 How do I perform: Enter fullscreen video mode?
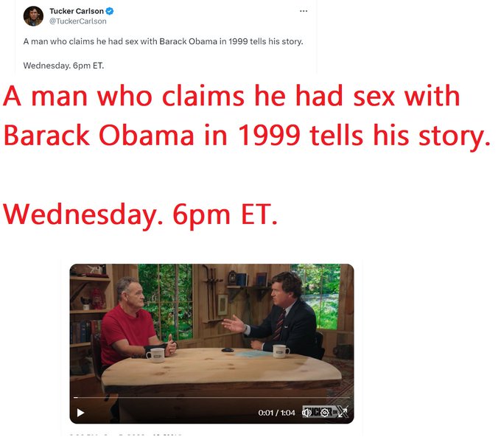pos(342,413)
